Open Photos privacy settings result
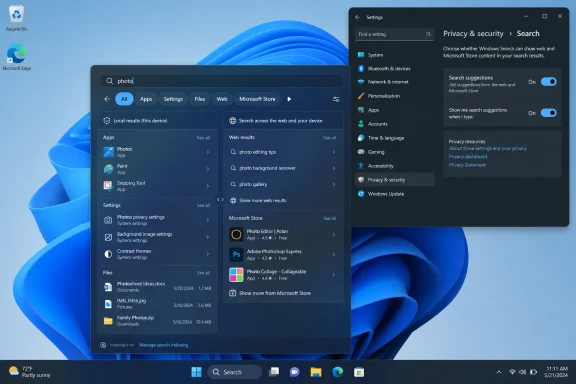 coord(157,220)
